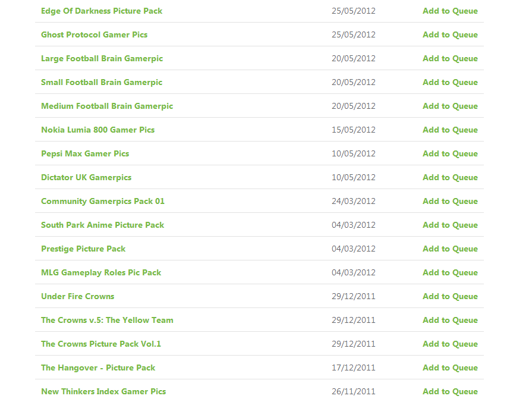Add Small Football Brain Gamerpic to queue
Screen dimensions: 532x402
tap(450, 82)
